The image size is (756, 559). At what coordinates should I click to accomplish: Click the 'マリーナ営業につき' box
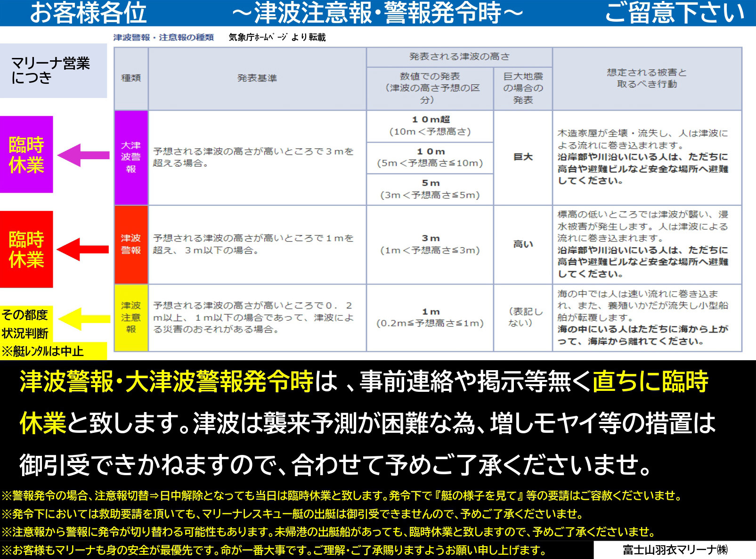pyautogui.click(x=53, y=71)
